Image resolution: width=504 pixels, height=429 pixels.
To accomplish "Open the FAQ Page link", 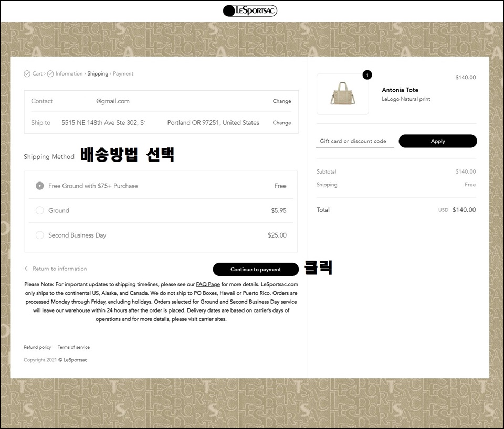I will pos(208,284).
